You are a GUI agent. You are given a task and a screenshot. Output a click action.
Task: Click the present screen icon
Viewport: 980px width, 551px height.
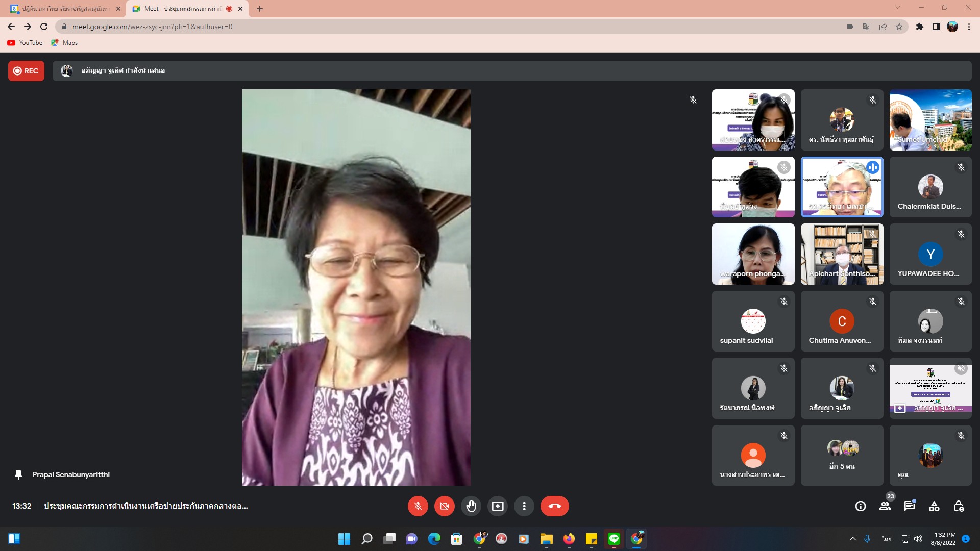497,506
